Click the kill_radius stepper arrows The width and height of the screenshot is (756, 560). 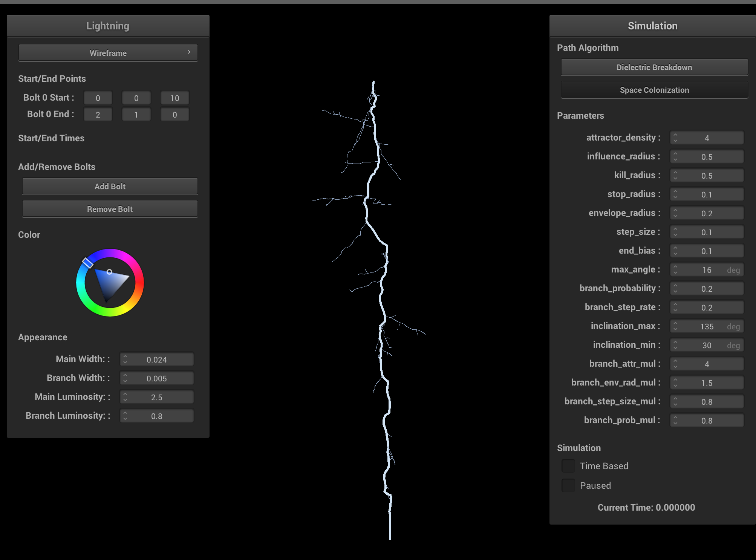(x=675, y=176)
